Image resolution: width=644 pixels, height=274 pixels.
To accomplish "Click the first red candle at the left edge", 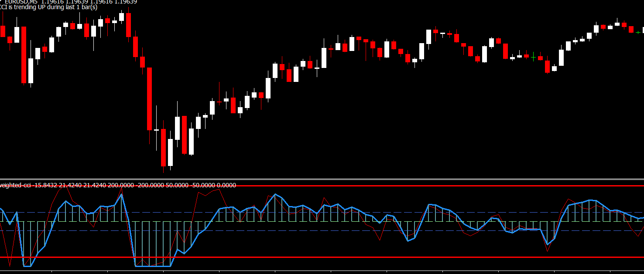I will (3, 31).
